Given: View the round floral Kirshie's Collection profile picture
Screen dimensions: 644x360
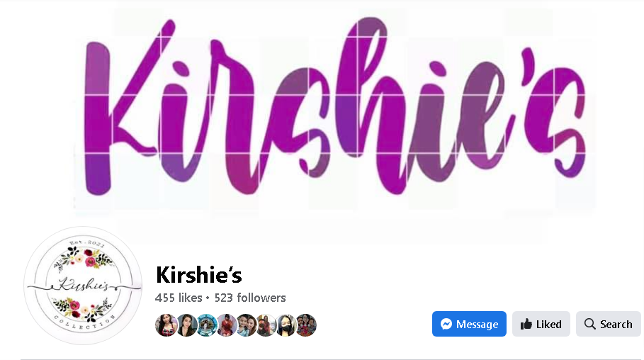Looking at the screenshot, I should coord(83,285).
